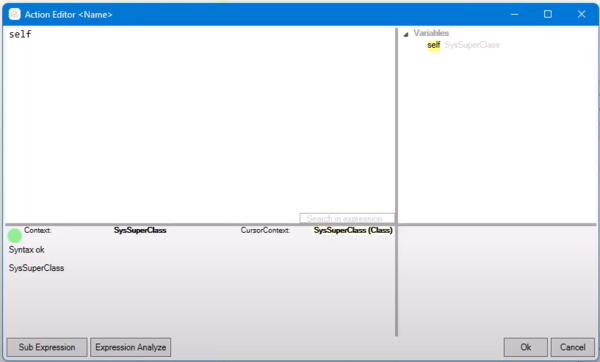Focus the Search in expression field
Screen dimensions: 600x362
(347, 219)
